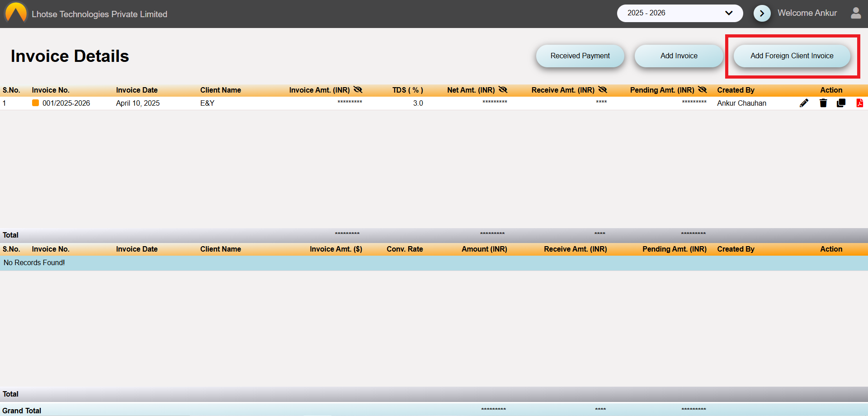Click the Received Payment button
The width and height of the screenshot is (868, 416).
point(580,56)
